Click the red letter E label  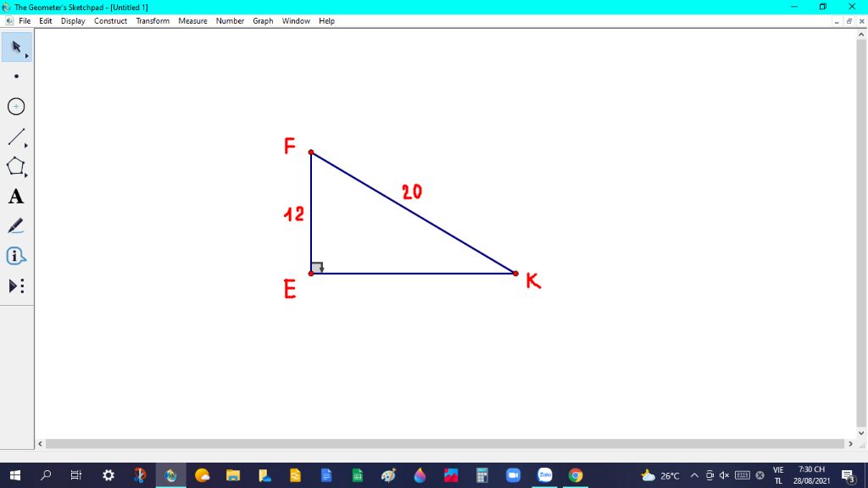290,289
